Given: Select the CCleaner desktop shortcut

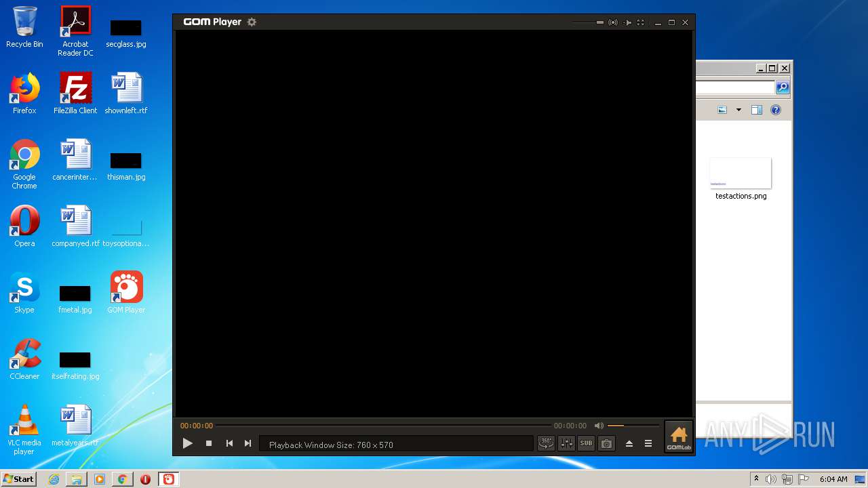Looking at the screenshot, I should point(24,359).
